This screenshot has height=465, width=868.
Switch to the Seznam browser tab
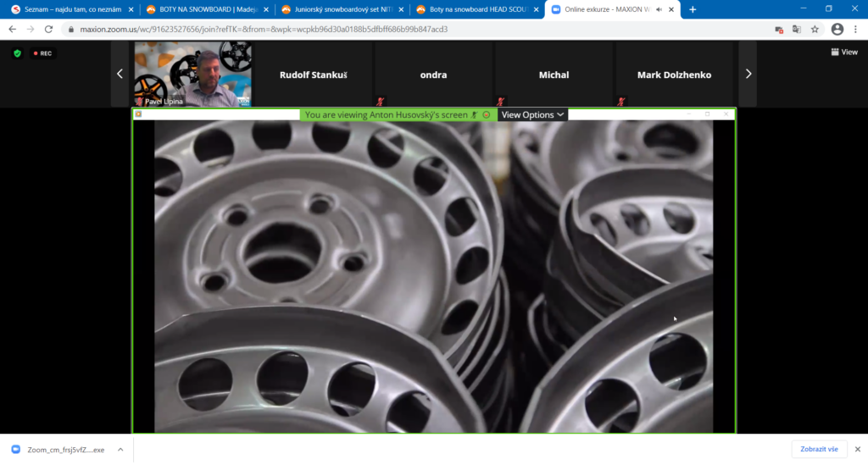click(x=68, y=9)
